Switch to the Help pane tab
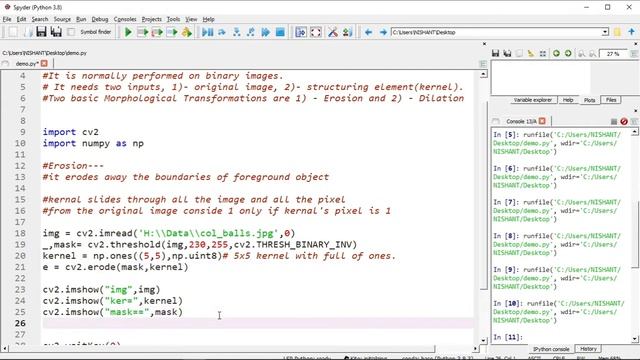Viewport: 640px width, 360px height. [x=568, y=100]
